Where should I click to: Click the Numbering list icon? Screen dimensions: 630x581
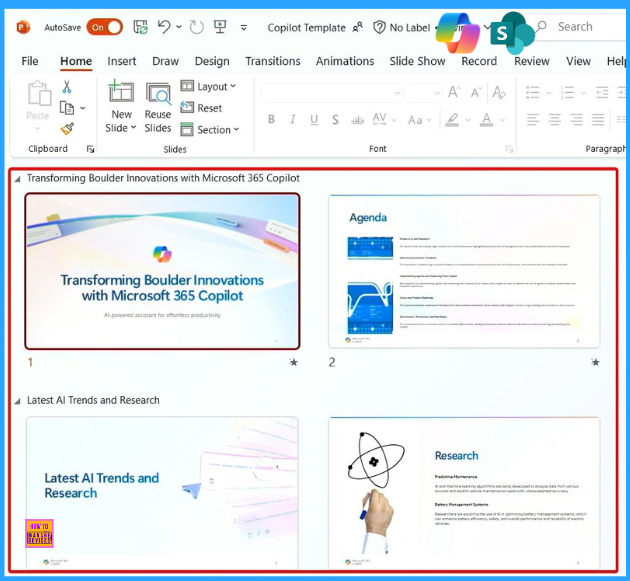[x=567, y=93]
